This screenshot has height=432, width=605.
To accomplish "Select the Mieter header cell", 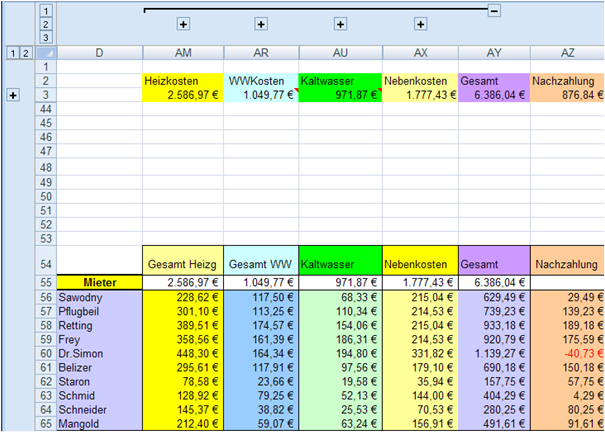I will [x=100, y=283].
